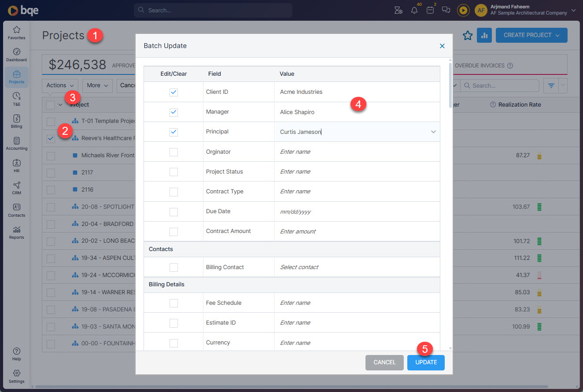Viewport: 583px width, 392px height.
Task: Click the analytics bar chart icon
Action: (484, 35)
